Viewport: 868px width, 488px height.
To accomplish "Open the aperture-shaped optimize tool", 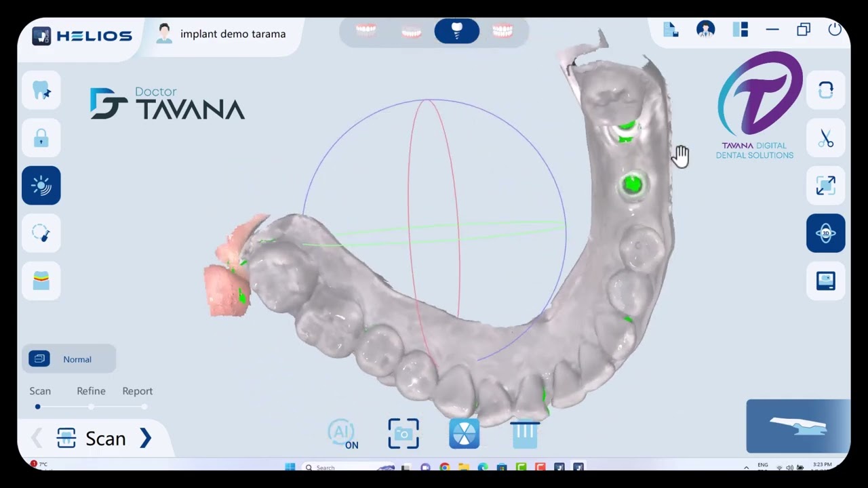I will (465, 434).
